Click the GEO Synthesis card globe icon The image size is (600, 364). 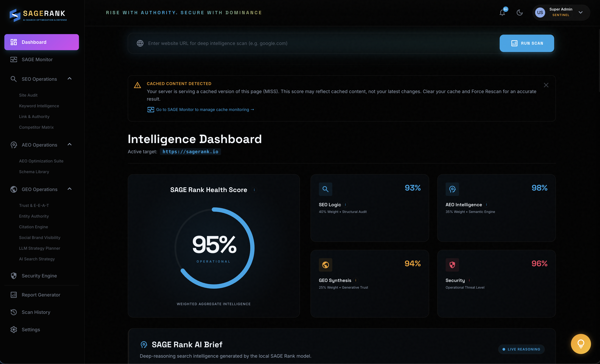(x=326, y=265)
